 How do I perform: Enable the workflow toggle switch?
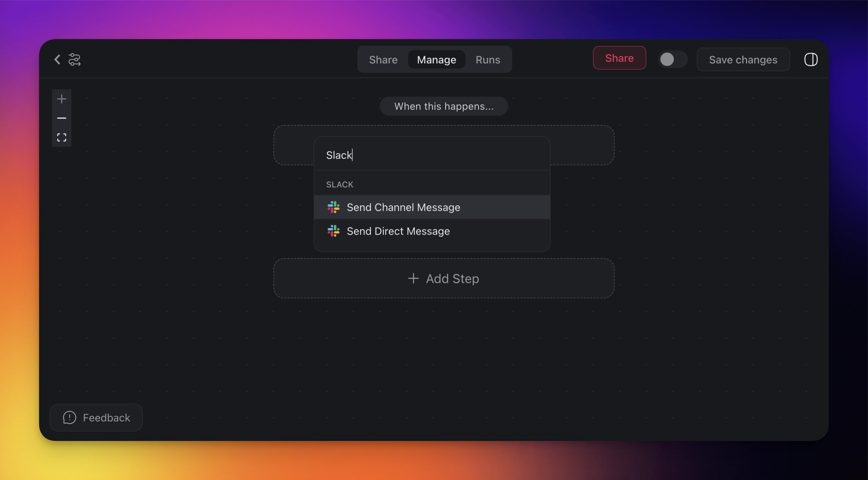pos(672,60)
